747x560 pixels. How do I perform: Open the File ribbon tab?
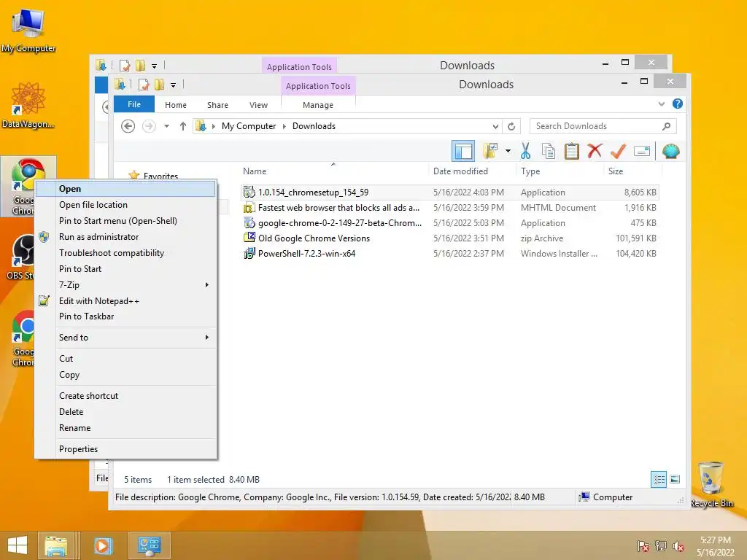coord(134,104)
